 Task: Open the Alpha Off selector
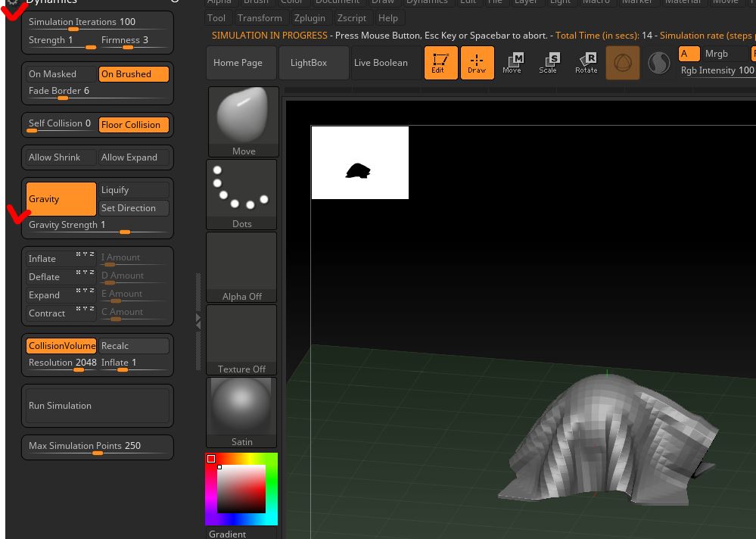(241, 267)
